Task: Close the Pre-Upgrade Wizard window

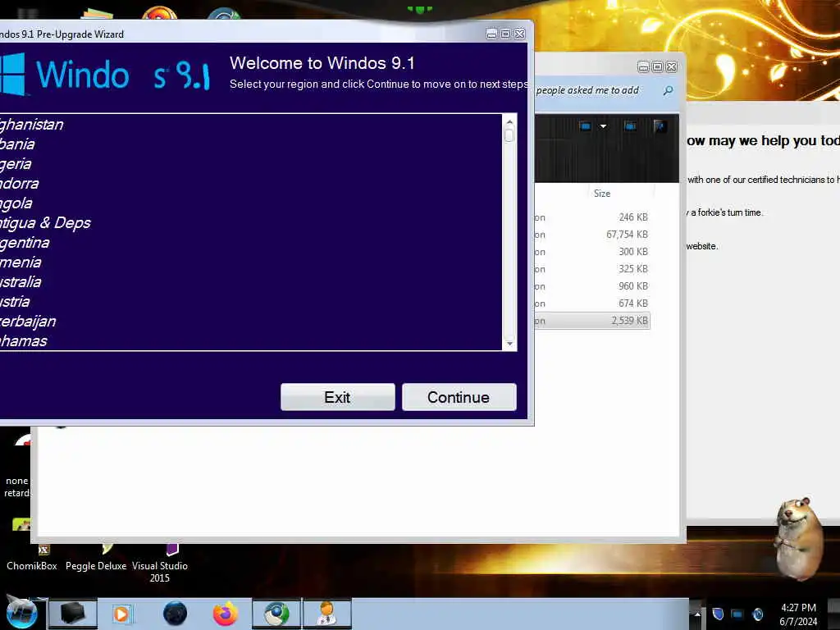Action: 519,34
